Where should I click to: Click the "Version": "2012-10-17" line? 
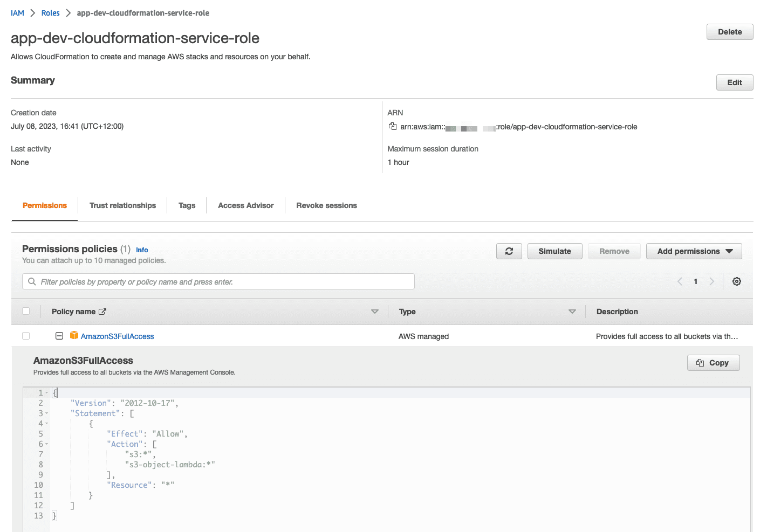pos(125,403)
